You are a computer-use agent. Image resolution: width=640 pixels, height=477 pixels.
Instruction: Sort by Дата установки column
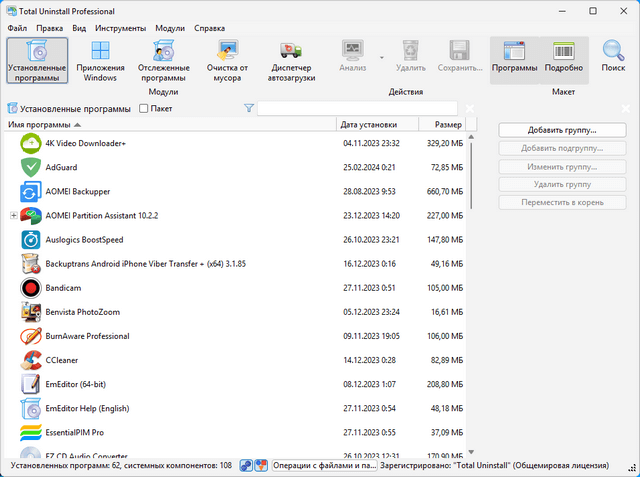point(375,125)
